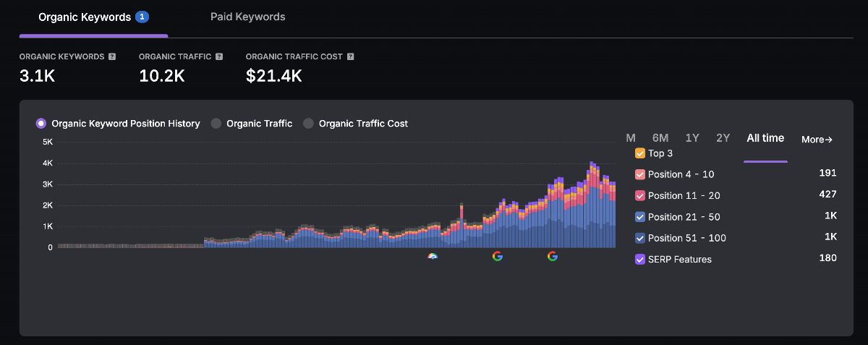
Task: Open the Organic Traffic Cost help icon
Action: click(350, 56)
